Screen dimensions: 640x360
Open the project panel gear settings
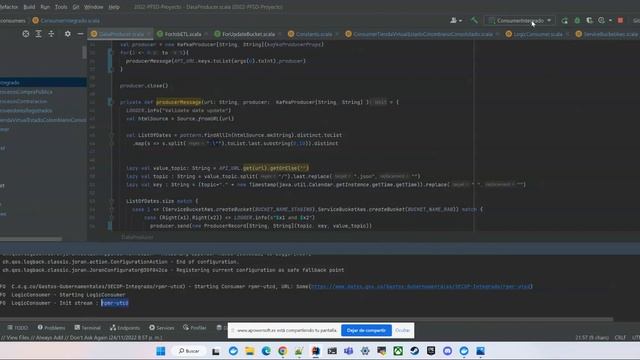coord(68,34)
